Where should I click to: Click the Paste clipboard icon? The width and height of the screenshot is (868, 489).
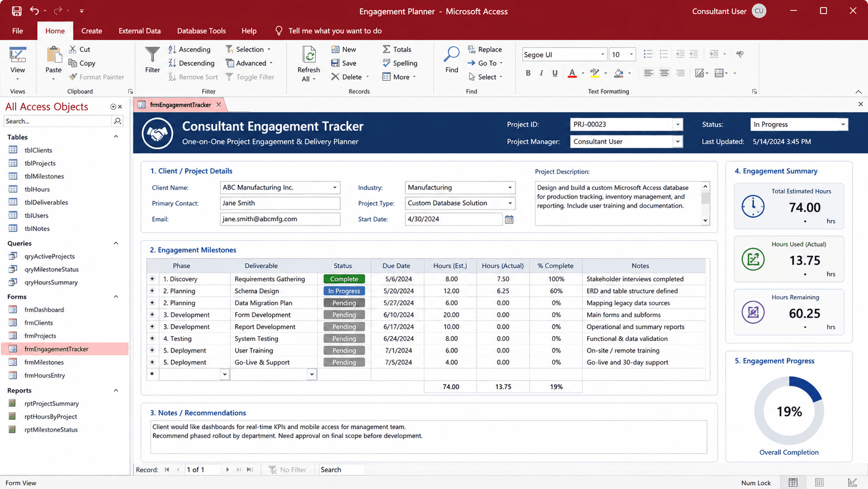tap(53, 55)
